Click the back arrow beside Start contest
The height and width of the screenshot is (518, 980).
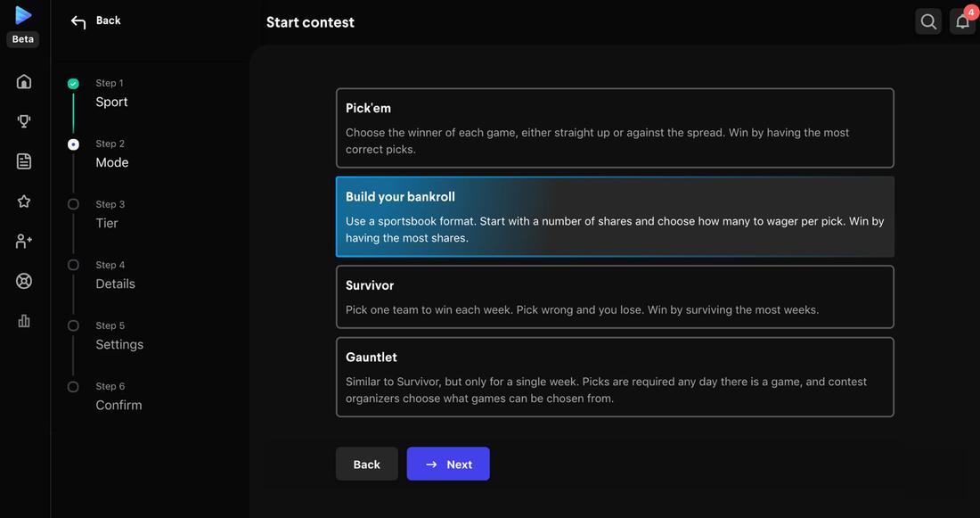tap(78, 20)
